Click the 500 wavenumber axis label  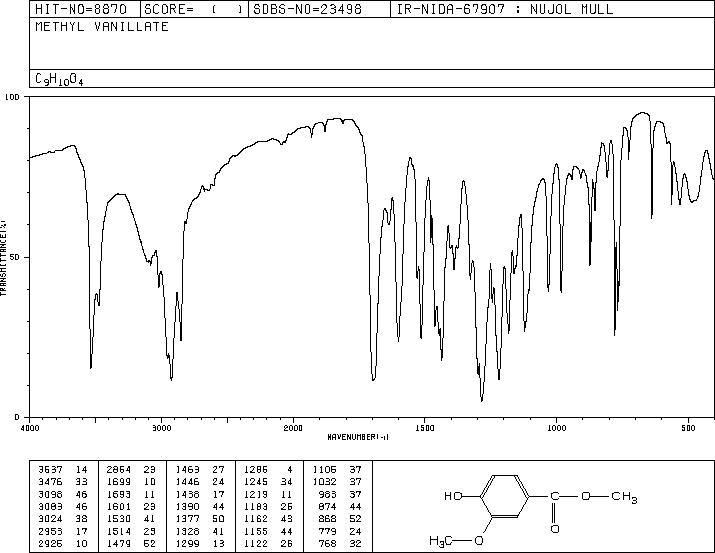click(x=689, y=428)
